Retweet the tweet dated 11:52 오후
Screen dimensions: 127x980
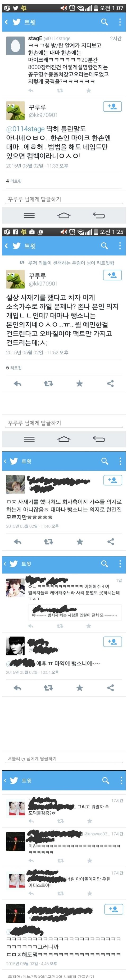[48, 384]
